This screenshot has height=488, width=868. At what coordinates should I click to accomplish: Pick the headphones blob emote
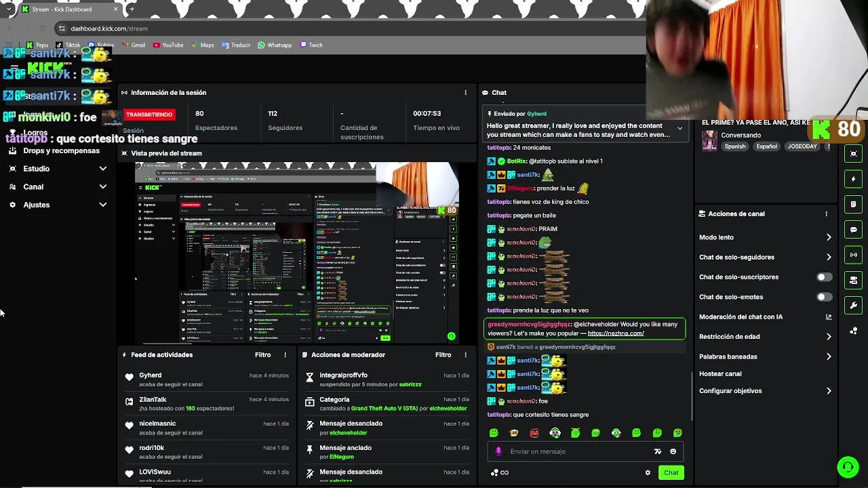(555, 433)
